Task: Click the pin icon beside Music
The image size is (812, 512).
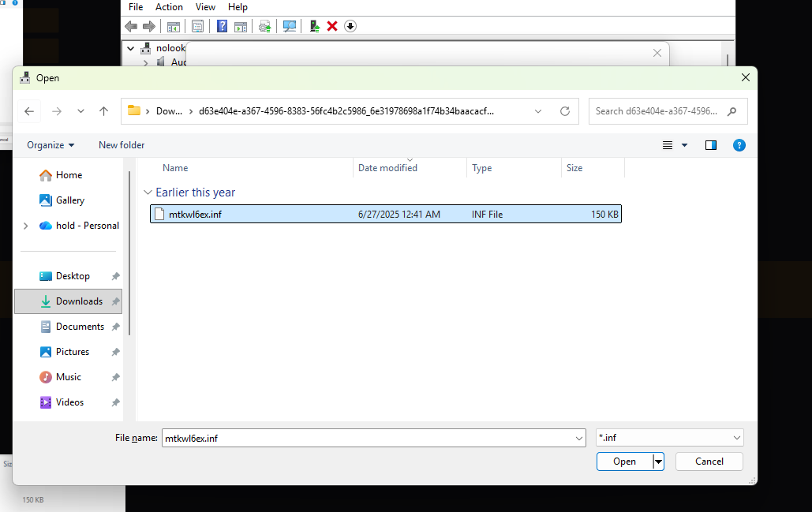Action: (115, 377)
